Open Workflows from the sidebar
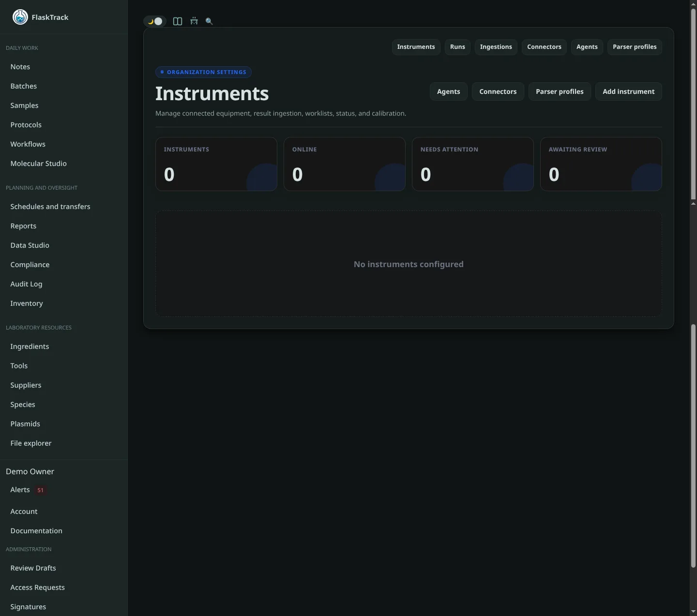This screenshot has width=697, height=616. [28, 144]
